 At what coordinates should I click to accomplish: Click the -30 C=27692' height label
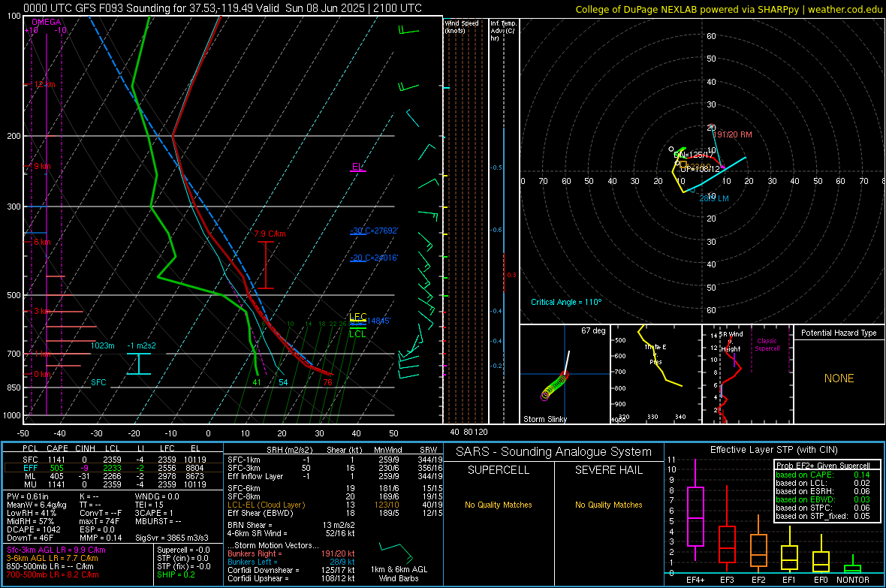click(x=374, y=231)
